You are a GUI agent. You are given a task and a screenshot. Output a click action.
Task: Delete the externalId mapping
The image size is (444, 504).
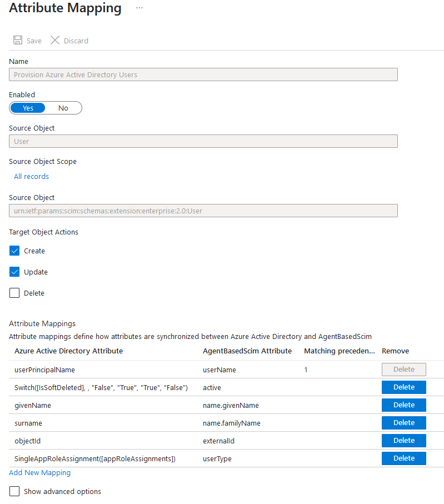(404, 441)
